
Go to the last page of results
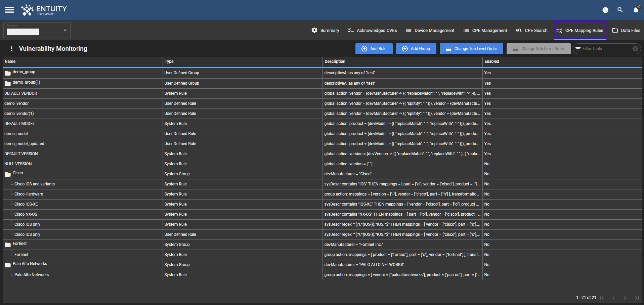637,298
